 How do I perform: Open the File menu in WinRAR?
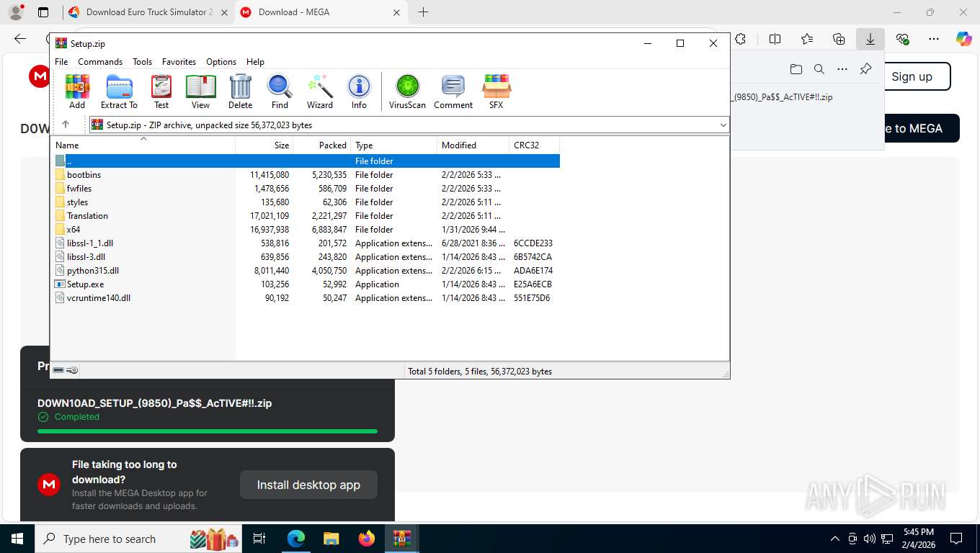coord(61,62)
